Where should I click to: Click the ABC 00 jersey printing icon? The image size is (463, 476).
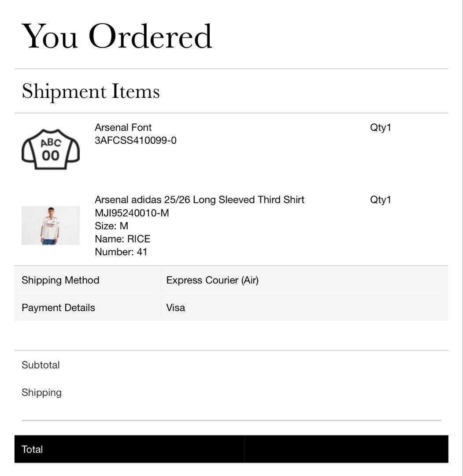(x=51, y=149)
